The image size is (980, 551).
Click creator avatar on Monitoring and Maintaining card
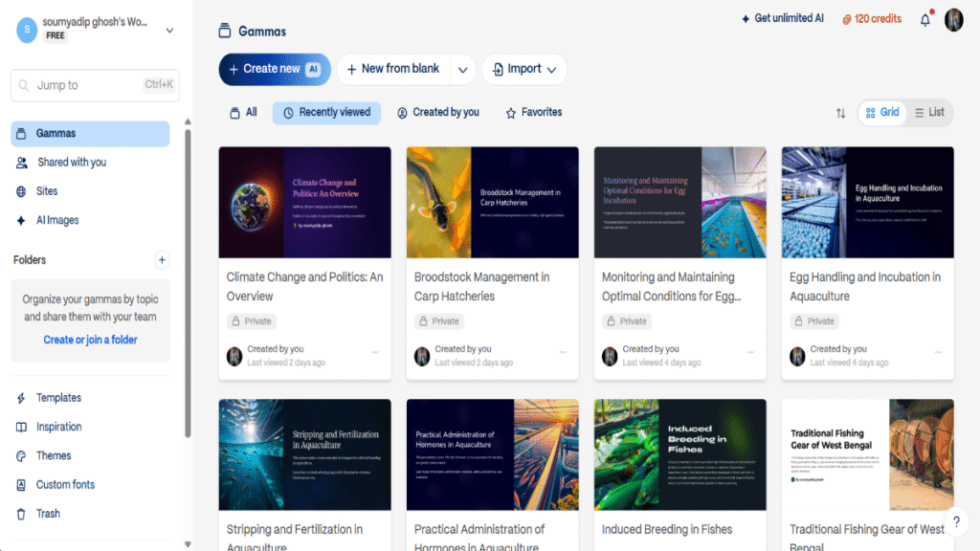[x=610, y=357]
